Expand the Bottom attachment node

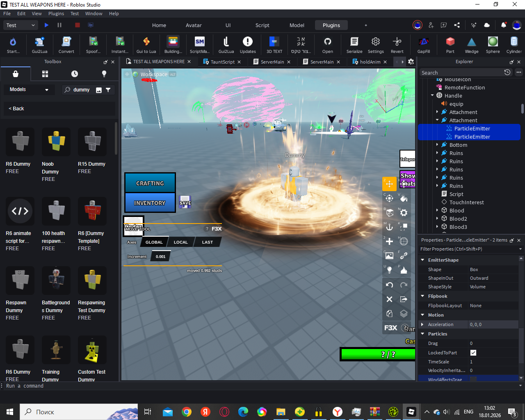(x=437, y=145)
